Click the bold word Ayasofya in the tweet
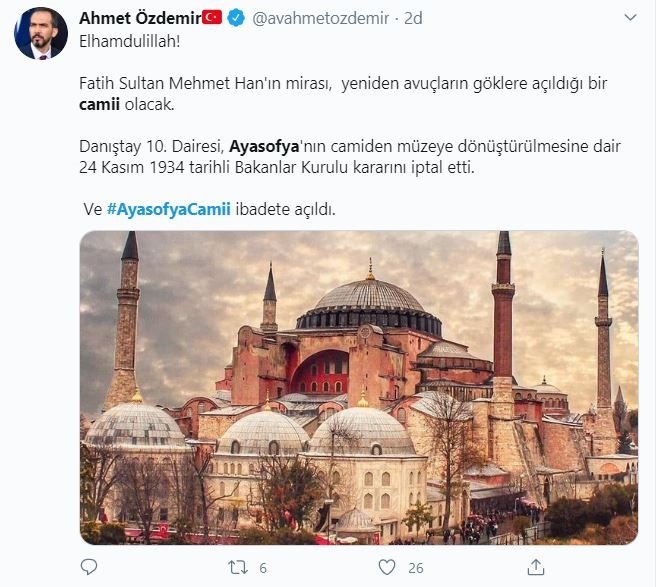 click(264, 147)
